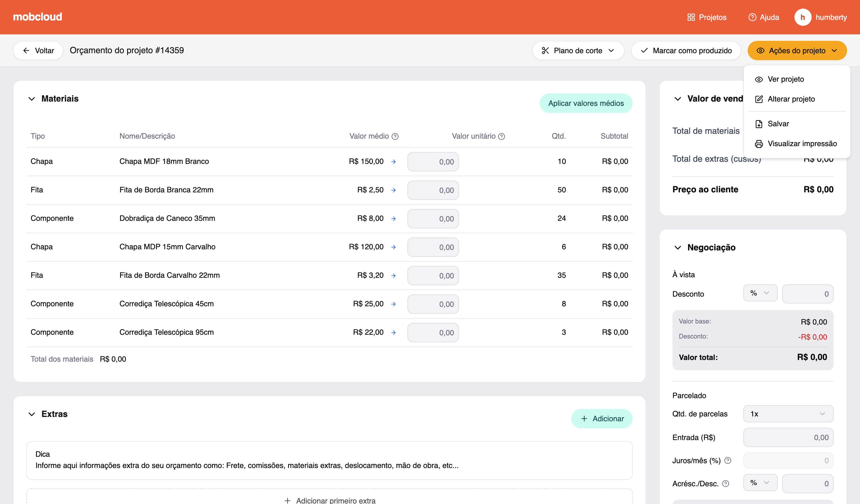Image resolution: width=860 pixels, height=504 pixels.
Task: Choose Salvar in the actions menu
Action: click(797, 124)
